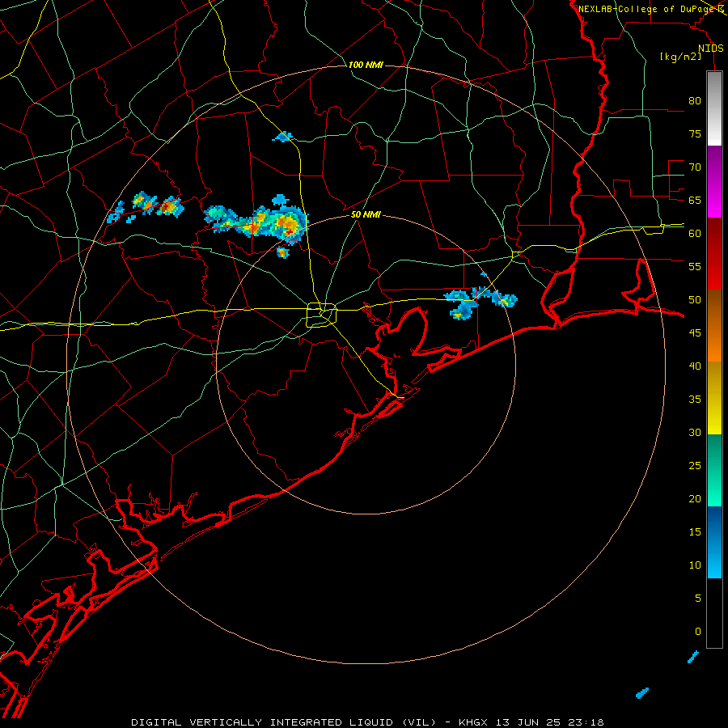Click the 60 value on the scale
The width and height of the screenshot is (728, 728).
click(695, 234)
